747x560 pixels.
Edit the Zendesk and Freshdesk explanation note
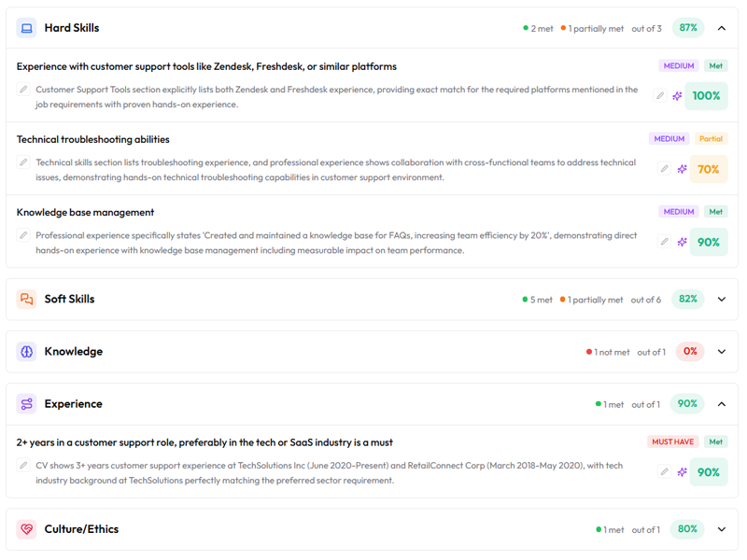[23, 90]
